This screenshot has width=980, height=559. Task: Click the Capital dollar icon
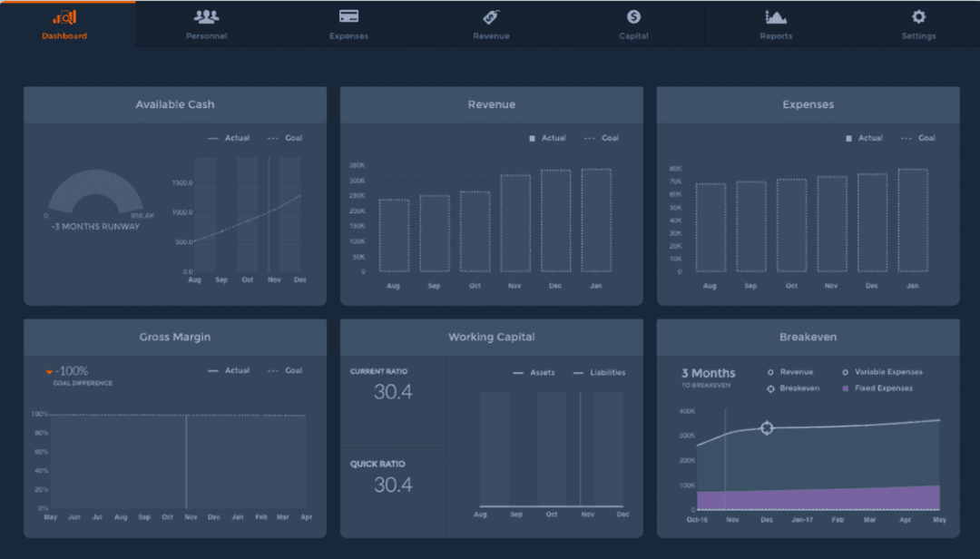[x=633, y=15]
